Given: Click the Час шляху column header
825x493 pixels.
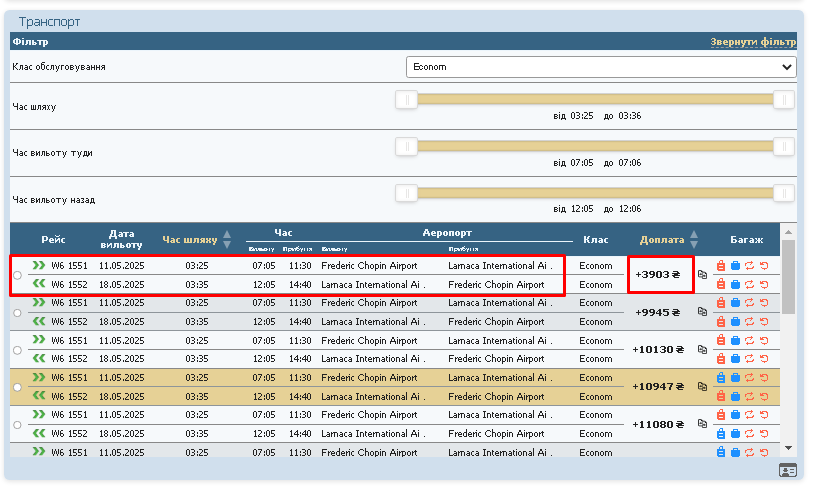Looking at the screenshot, I should [x=189, y=240].
